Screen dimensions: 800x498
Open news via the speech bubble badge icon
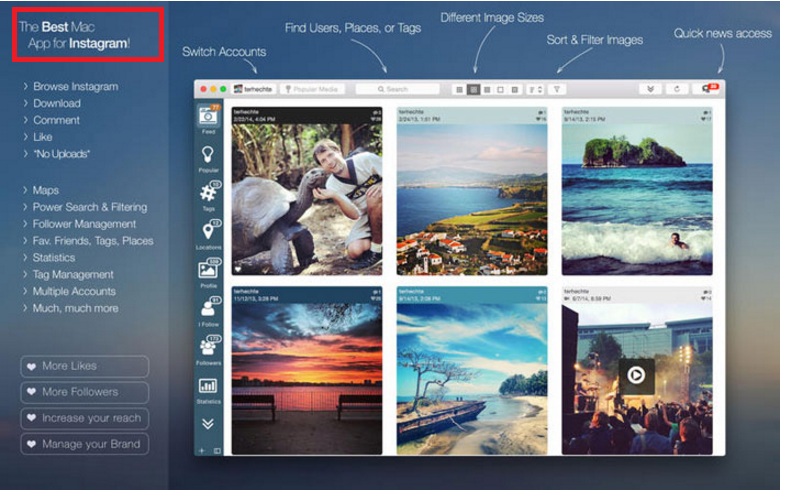[x=709, y=89]
